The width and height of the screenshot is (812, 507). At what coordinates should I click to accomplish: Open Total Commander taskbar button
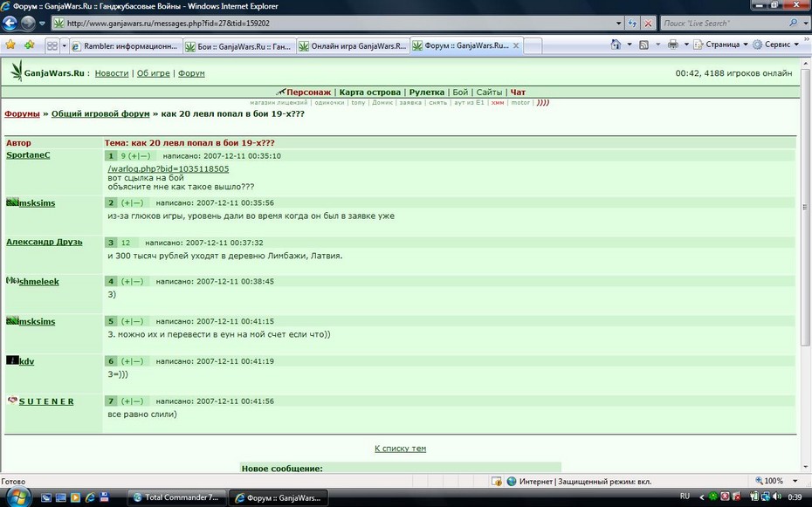pos(176,497)
